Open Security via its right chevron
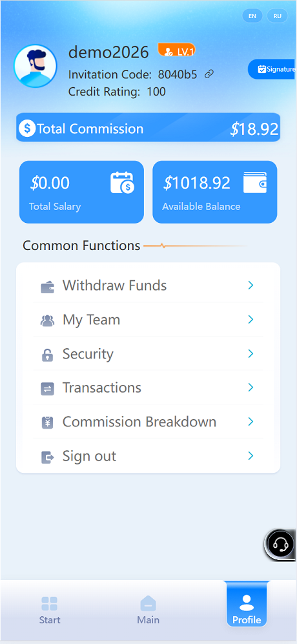The image size is (297, 644). point(251,353)
